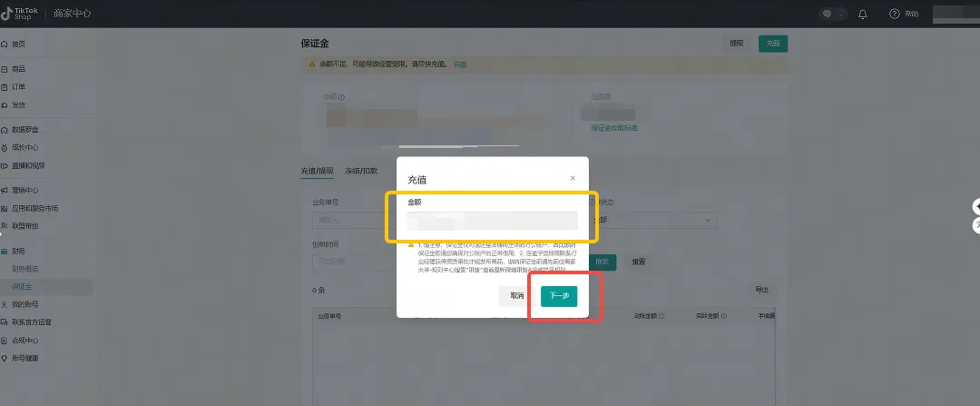Click the 商品 sidebar icon
This screenshot has height=406, width=980.
tap(5, 69)
